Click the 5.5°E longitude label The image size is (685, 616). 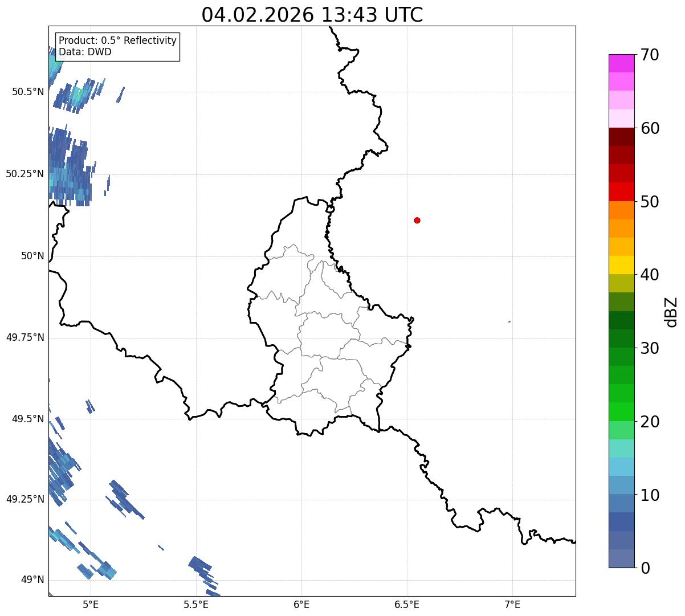click(196, 604)
